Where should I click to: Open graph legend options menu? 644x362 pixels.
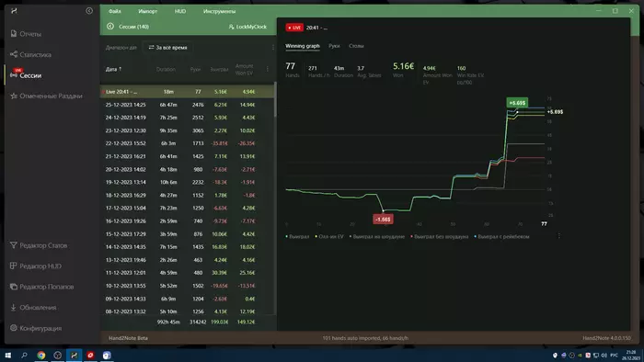tap(559, 236)
